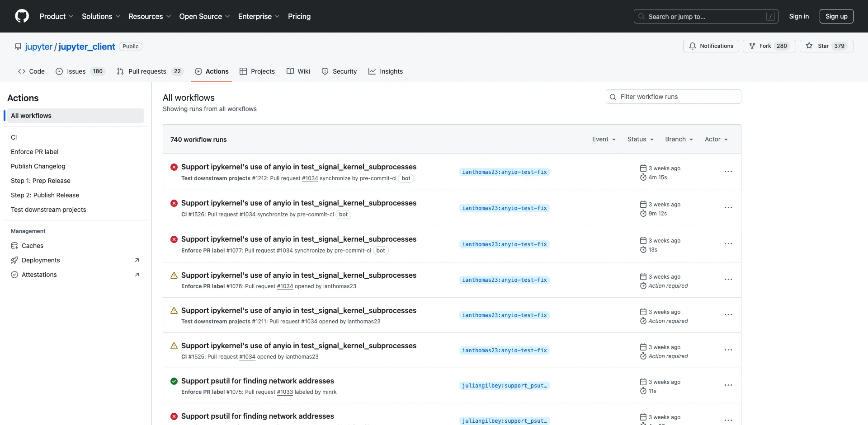Screen dimensions: 868x425
Task: Click the Notifications bell button
Action: tap(711, 46)
